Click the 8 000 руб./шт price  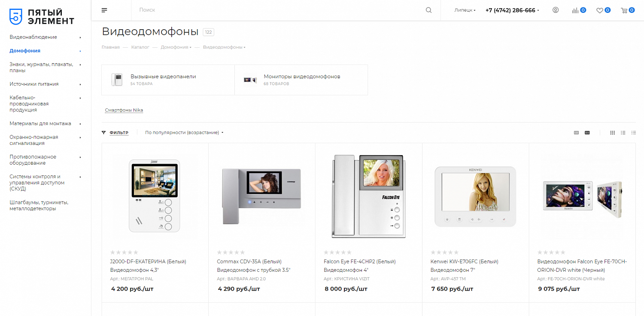[x=346, y=289]
